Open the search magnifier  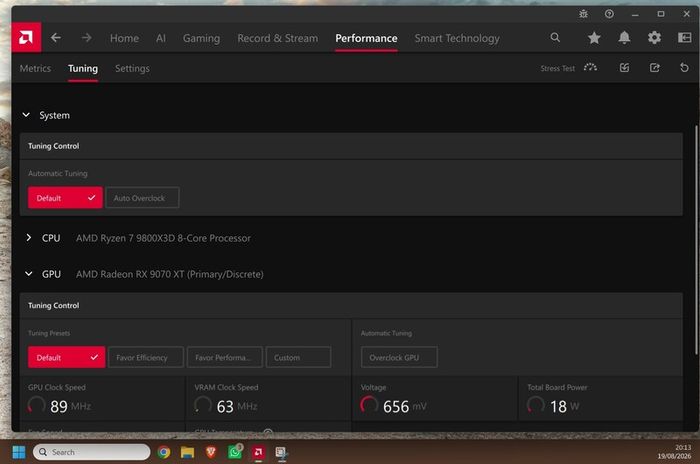555,38
